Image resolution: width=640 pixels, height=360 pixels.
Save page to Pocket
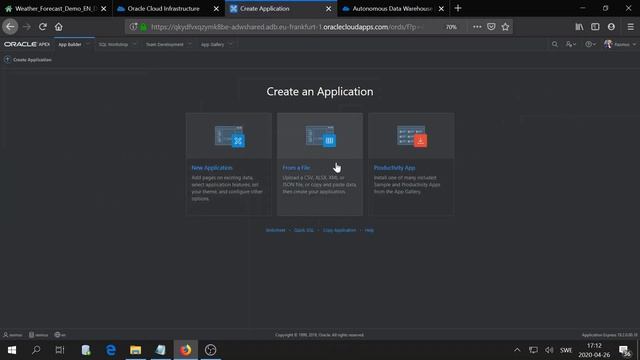491,27
